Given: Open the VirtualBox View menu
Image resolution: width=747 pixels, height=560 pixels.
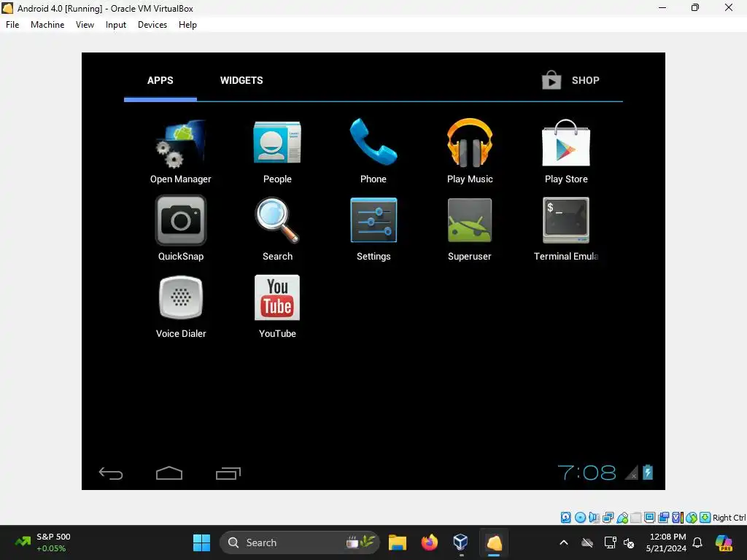Looking at the screenshot, I should coord(85,25).
